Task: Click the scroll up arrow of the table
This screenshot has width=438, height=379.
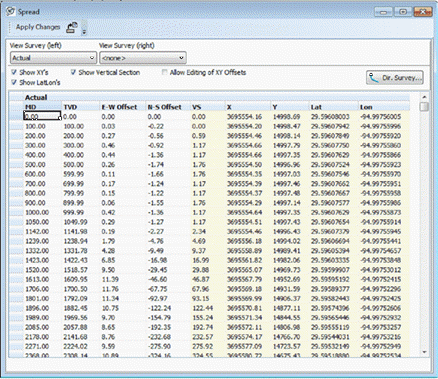Action: [x=424, y=97]
